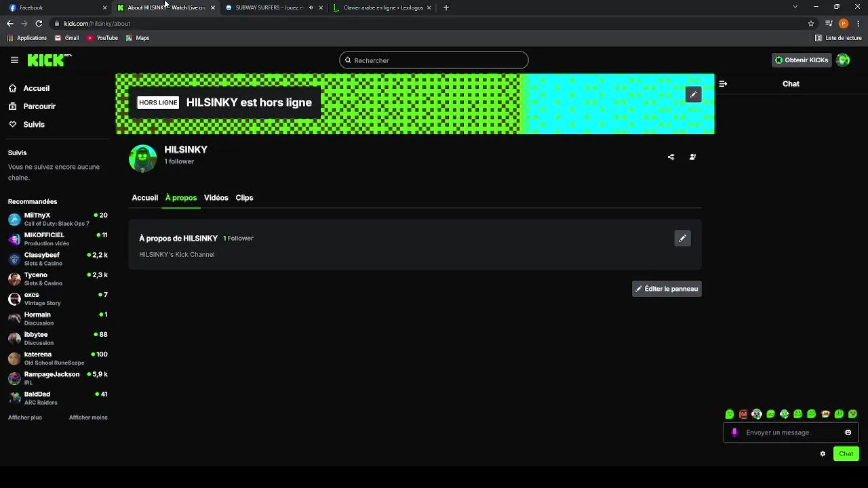Bookmark this page with the star icon
The height and width of the screenshot is (488, 868).
point(811,24)
